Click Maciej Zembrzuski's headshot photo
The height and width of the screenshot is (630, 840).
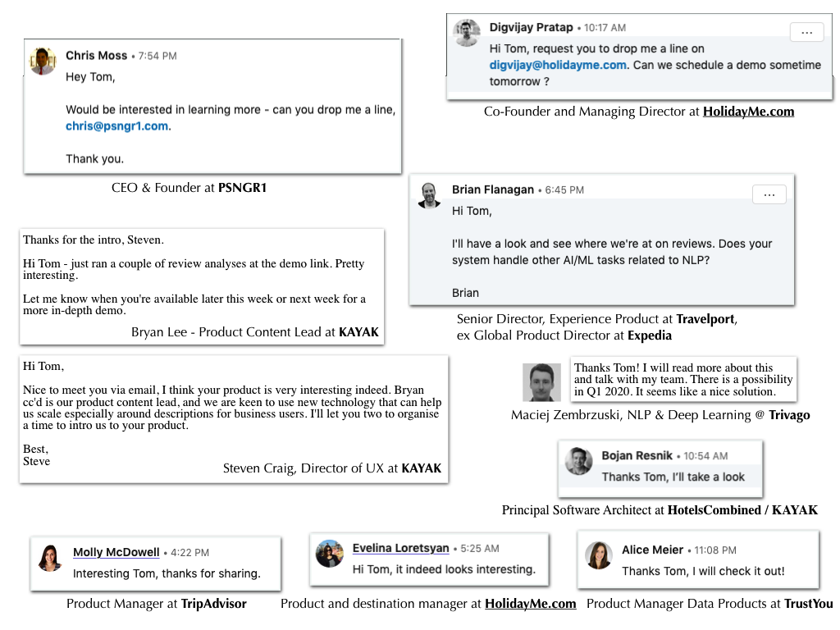tap(541, 382)
